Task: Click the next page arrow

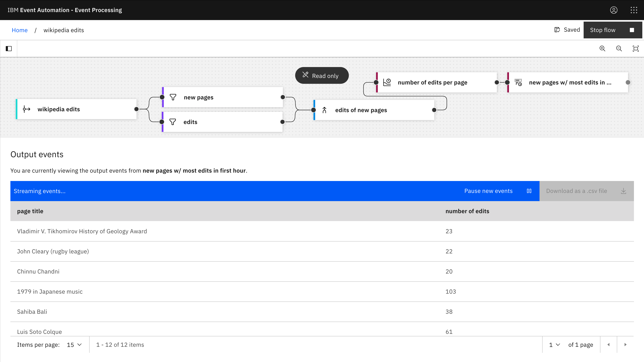Action: point(625,345)
